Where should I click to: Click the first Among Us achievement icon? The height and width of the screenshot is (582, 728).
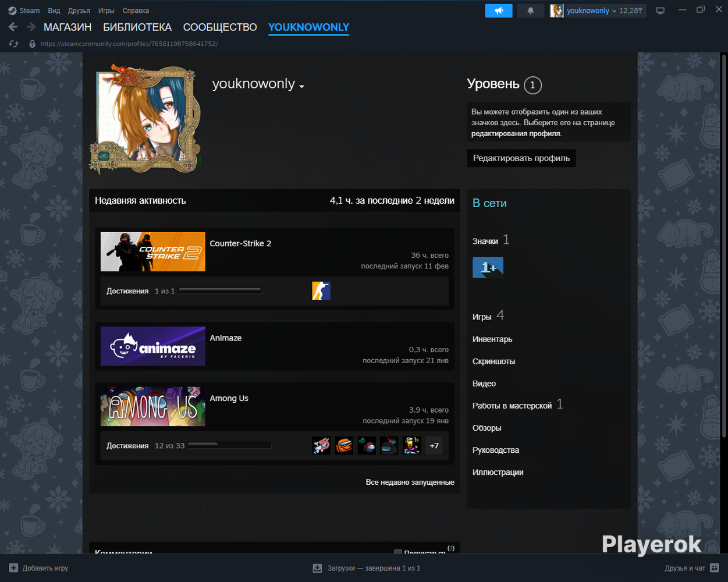click(321, 446)
